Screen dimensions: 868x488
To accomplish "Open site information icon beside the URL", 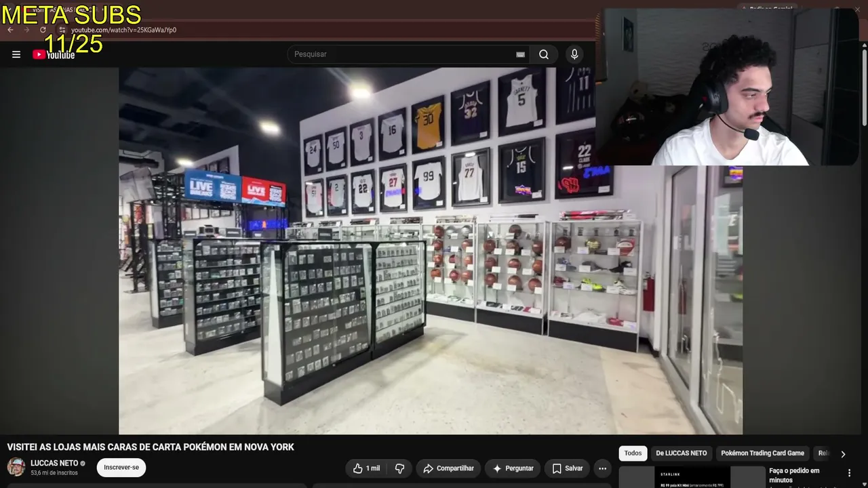I will 62,30.
